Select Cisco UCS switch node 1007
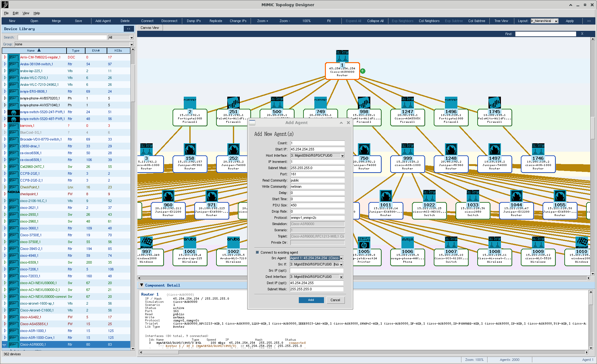The image size is (597, 364). pos(451,257)
